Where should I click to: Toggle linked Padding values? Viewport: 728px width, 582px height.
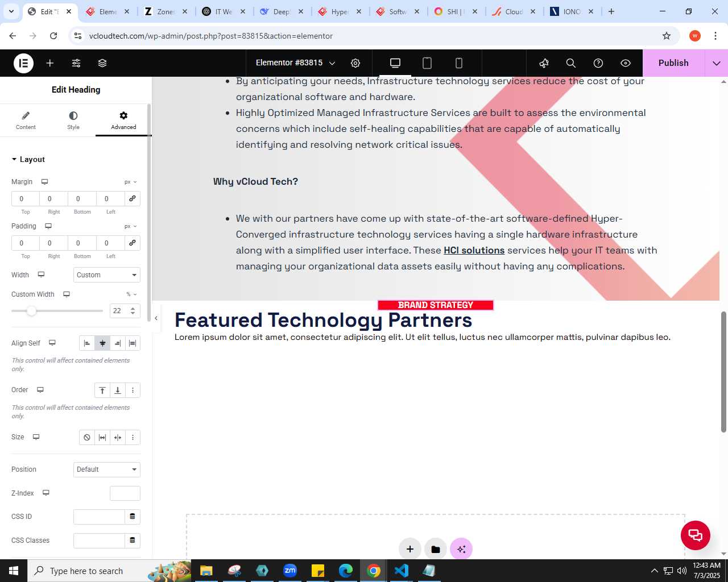click(x=133, y=243)
